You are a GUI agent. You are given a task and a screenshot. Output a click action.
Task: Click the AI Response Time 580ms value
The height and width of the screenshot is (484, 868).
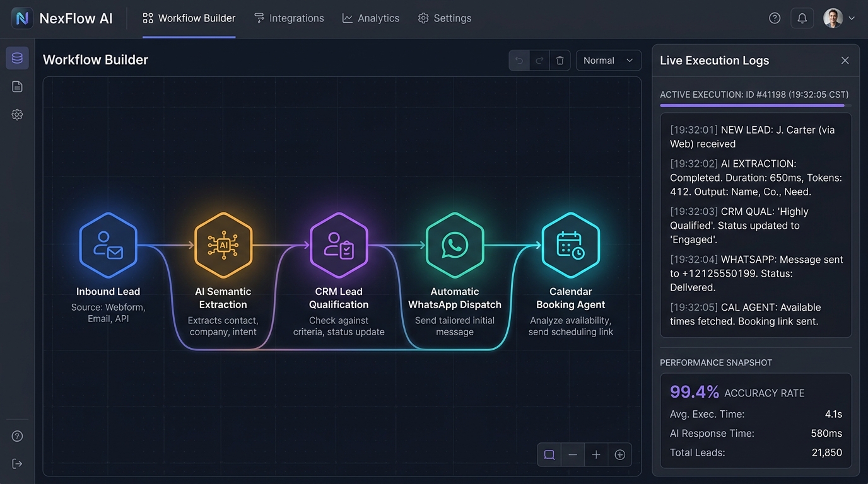click(826, 433)
